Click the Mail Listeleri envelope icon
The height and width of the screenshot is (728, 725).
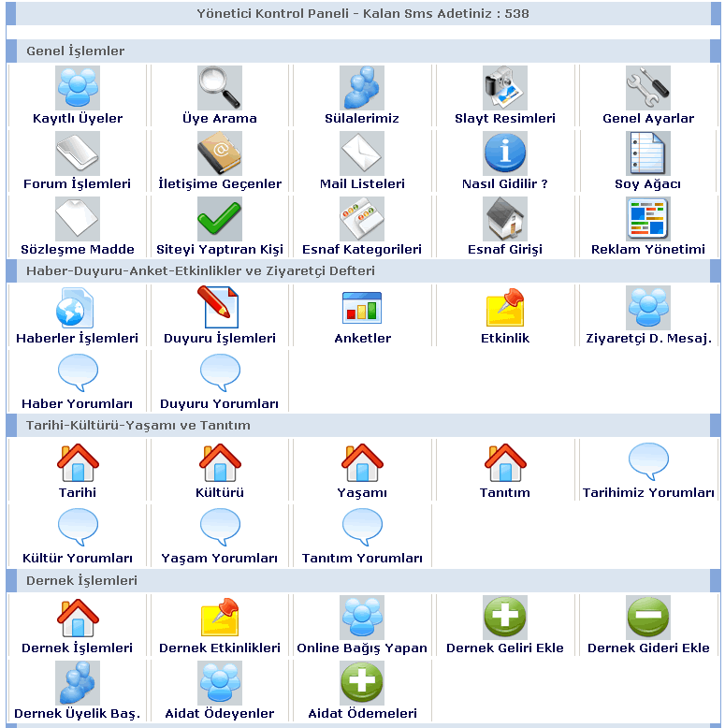coord(362,153)
